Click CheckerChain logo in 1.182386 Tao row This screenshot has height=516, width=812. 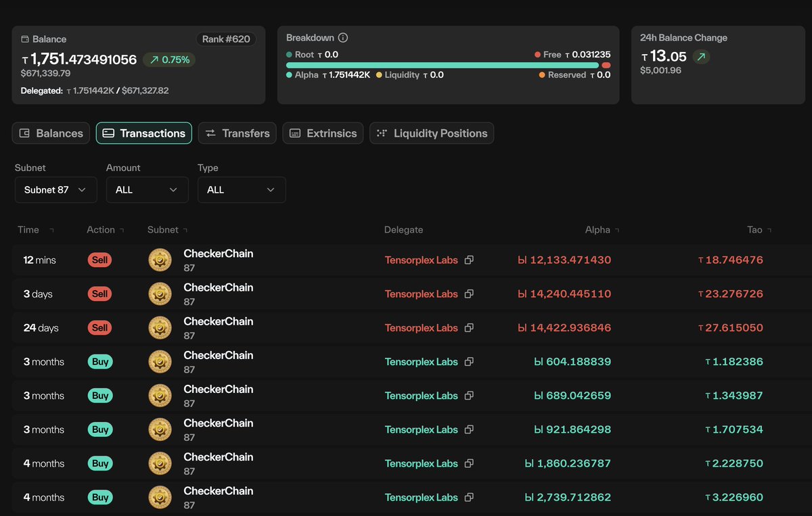[x=160, y=362]
